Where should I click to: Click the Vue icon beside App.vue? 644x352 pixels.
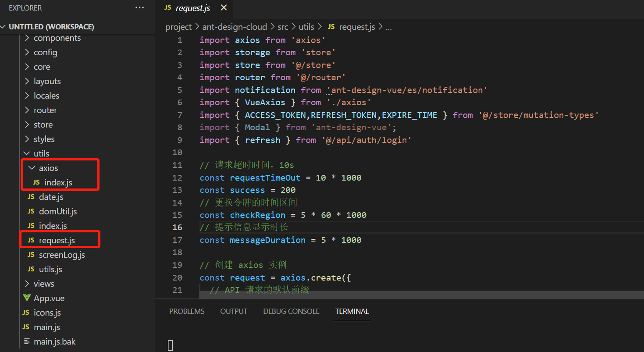click(27, 298)
